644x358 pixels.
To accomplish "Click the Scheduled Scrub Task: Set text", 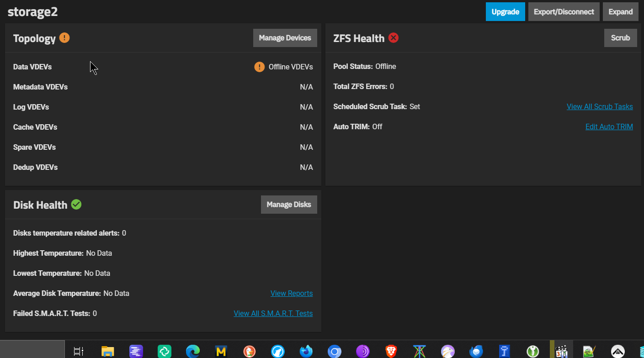I will tap(377, 106).
